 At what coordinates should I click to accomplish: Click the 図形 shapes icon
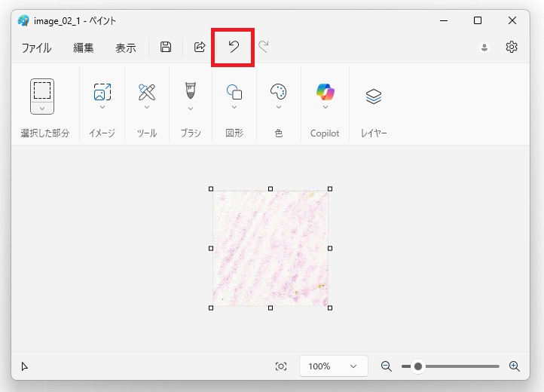coord(234,92)
